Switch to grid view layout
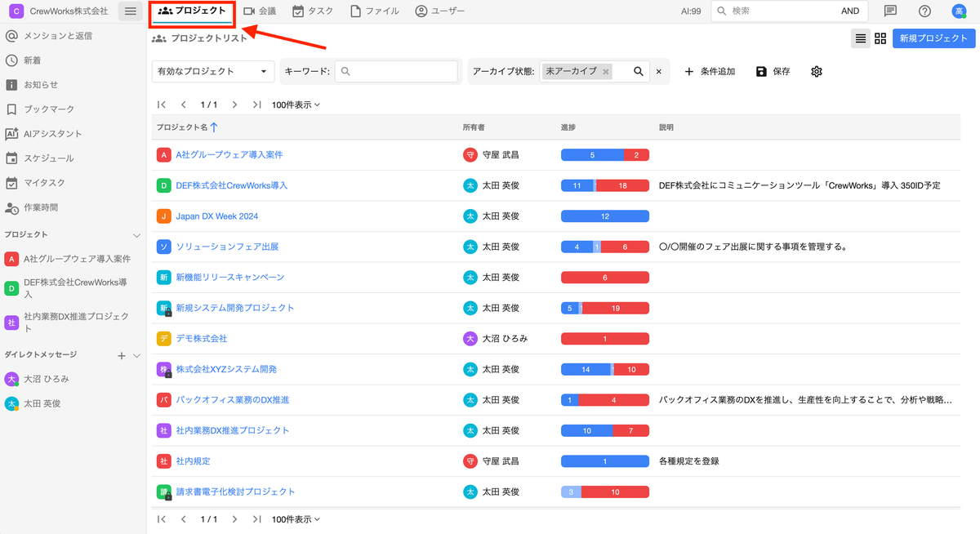The width and height of the screenshot is (980, 534). [880, 38]
